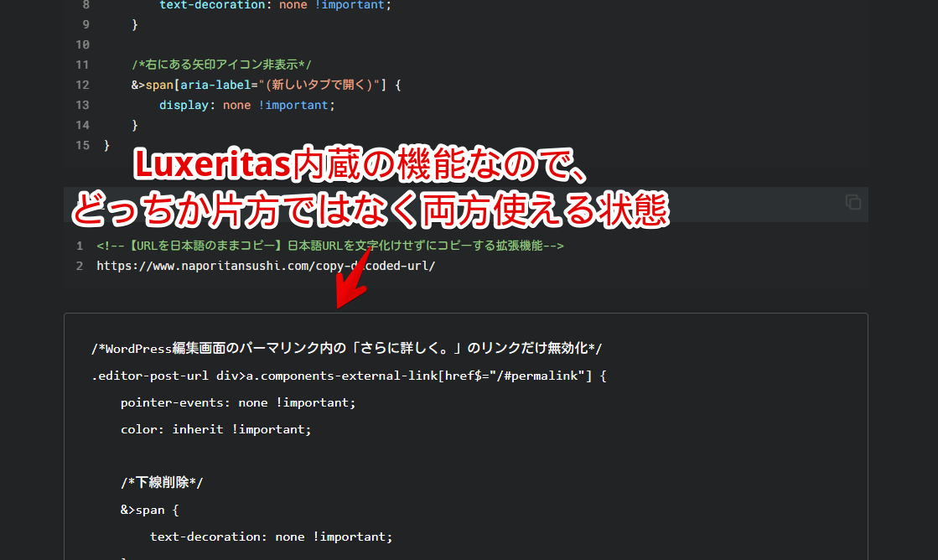Click 'pointer-events: none !important;' in lower block

[238, 402]
